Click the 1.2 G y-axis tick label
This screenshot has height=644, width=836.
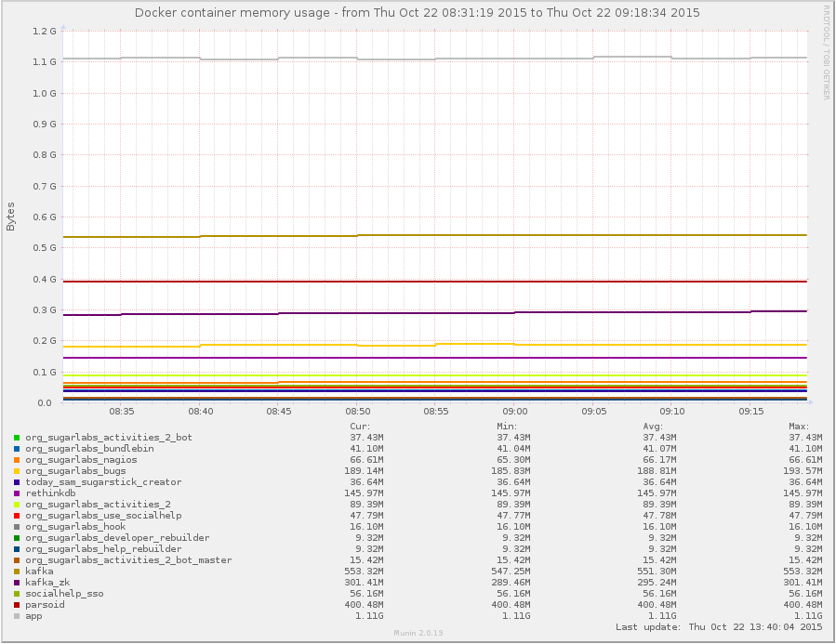[x=45, y=31]
